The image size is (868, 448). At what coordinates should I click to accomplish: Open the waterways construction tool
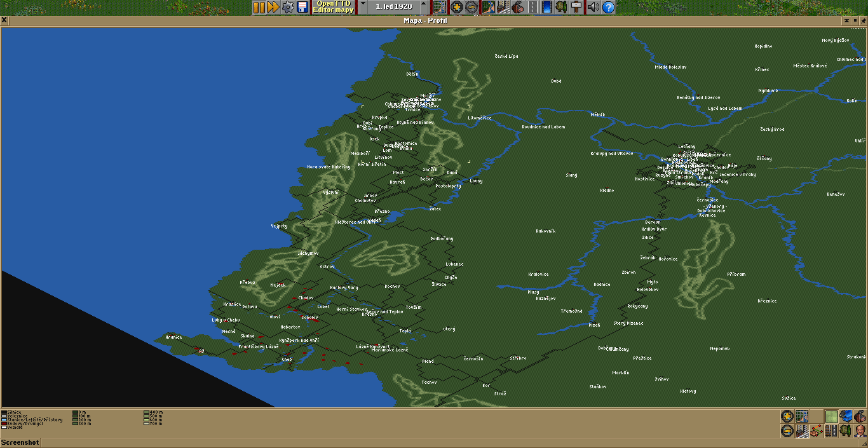pyautogui.click(x=547, y=7)
